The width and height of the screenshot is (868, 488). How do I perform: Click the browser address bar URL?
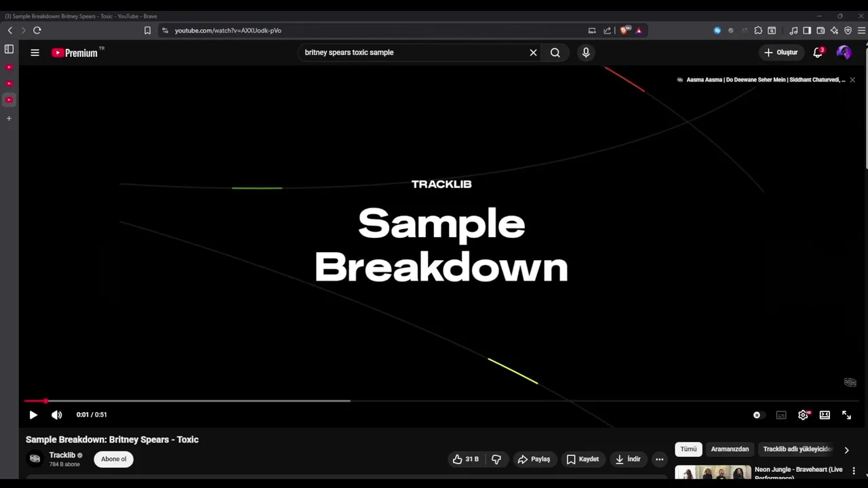228,30
